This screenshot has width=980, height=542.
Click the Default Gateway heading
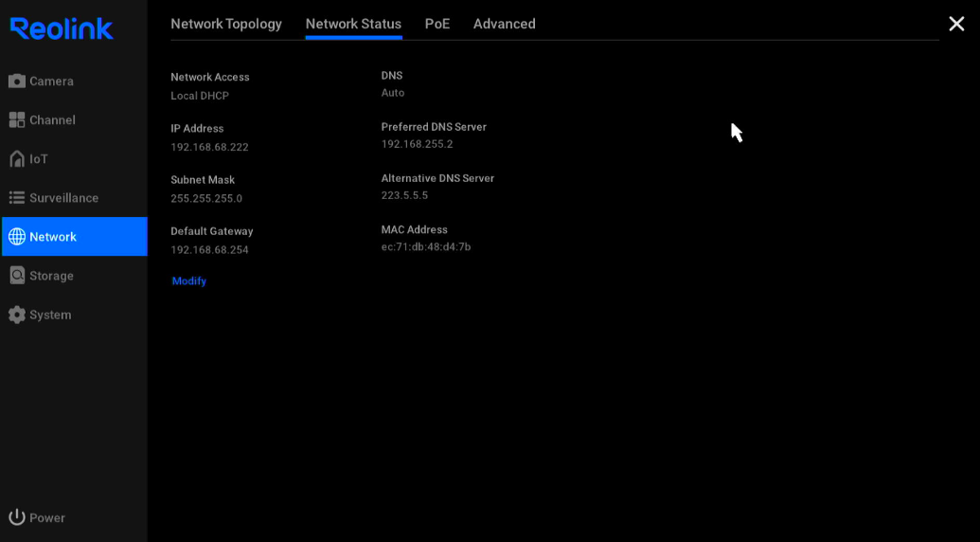click(212, 230)
